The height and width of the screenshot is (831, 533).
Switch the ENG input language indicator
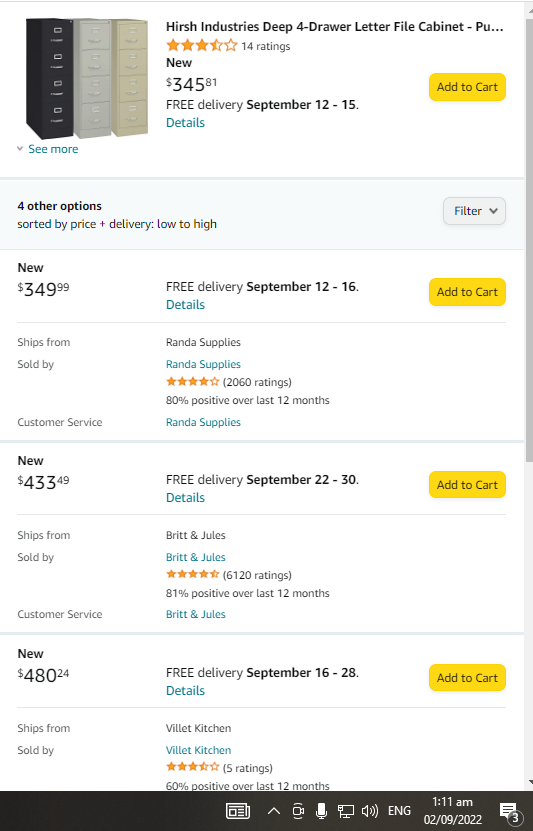click(x=399, y=811)
